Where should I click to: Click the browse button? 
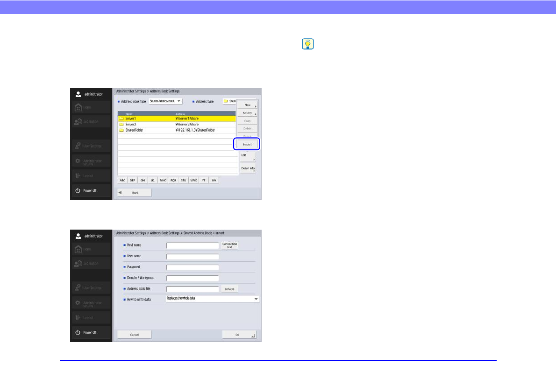click(229, 289)
